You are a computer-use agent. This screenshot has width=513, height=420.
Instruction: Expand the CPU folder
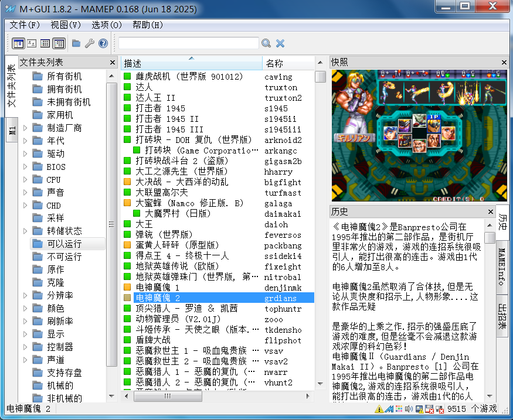pyautogui.click(x=25, y=179)
